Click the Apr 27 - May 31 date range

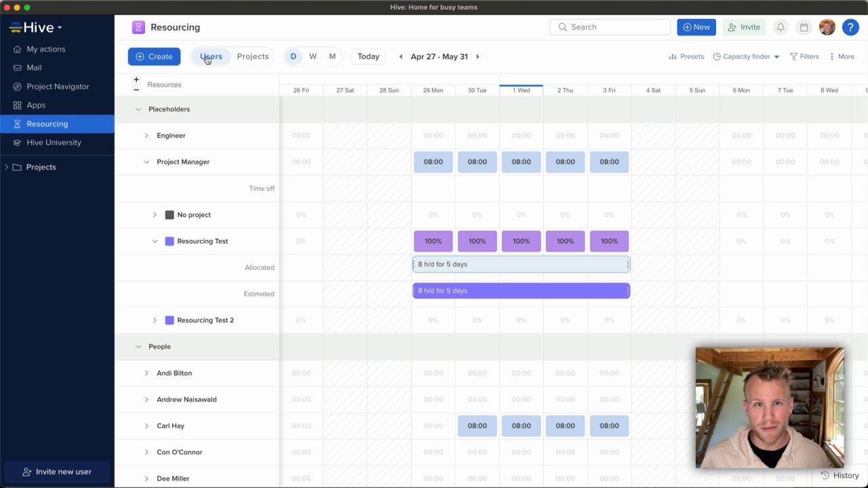pos(439,56)
